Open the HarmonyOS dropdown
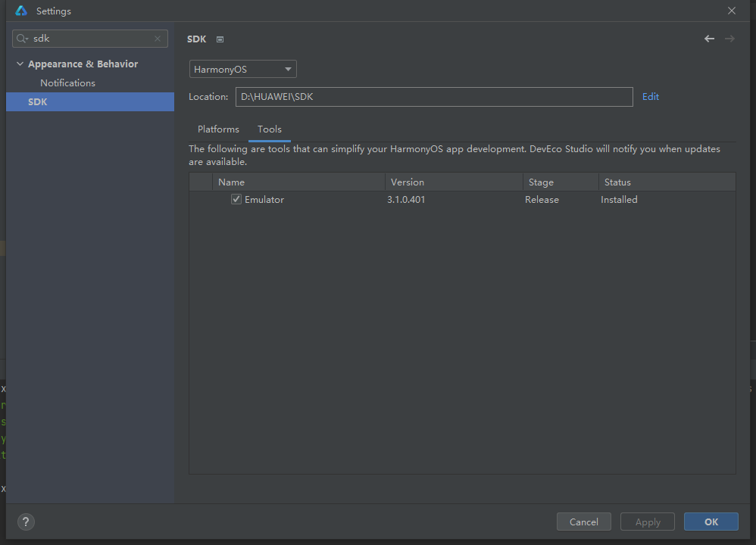 [x=242, y=69]
